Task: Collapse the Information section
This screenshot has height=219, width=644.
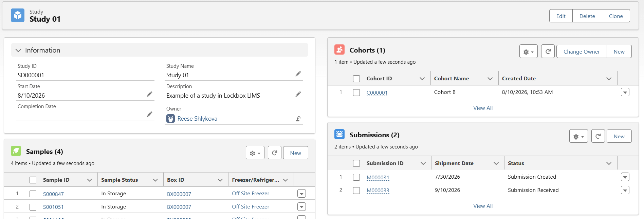Action: click(18, 50)
